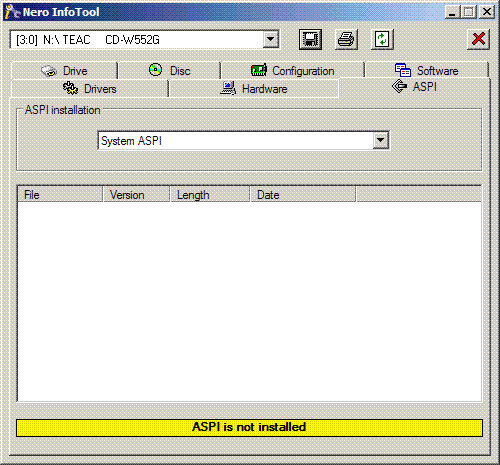
Task: Click the printer icon
Action: (x=346, y=40)
